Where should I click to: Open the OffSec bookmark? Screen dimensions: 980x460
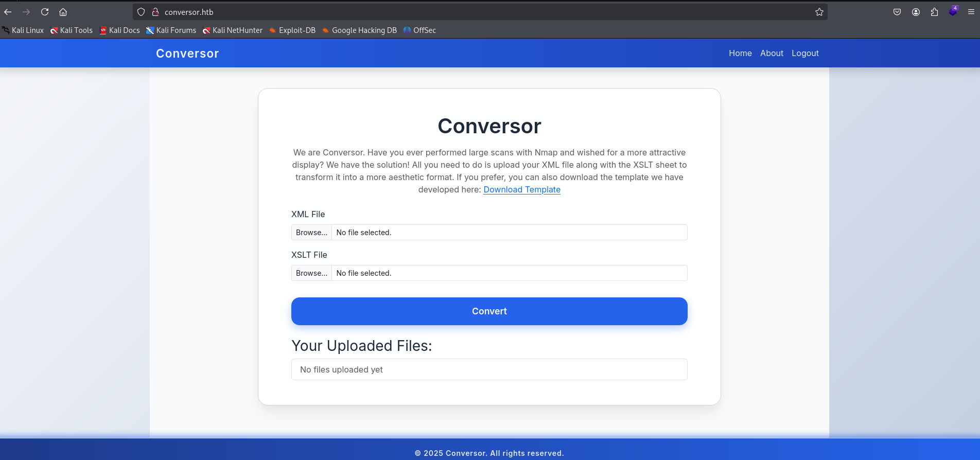pyautogui.click(x=419, y=30)
